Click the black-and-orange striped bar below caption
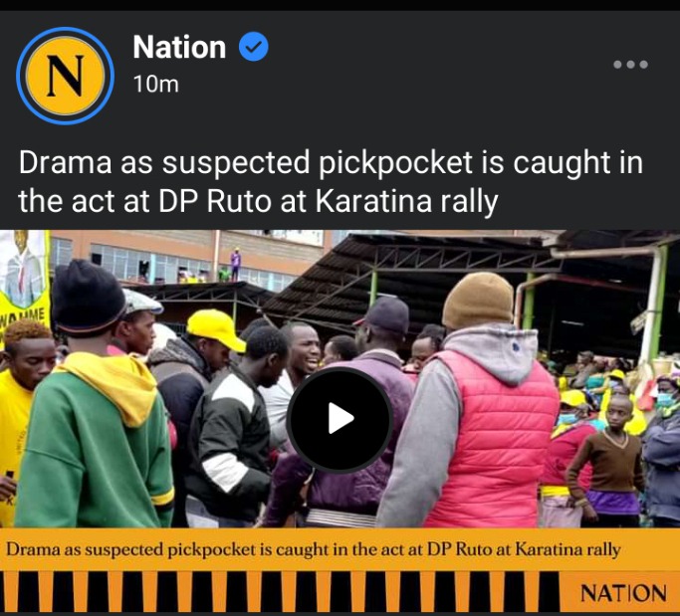 (280, 592)
